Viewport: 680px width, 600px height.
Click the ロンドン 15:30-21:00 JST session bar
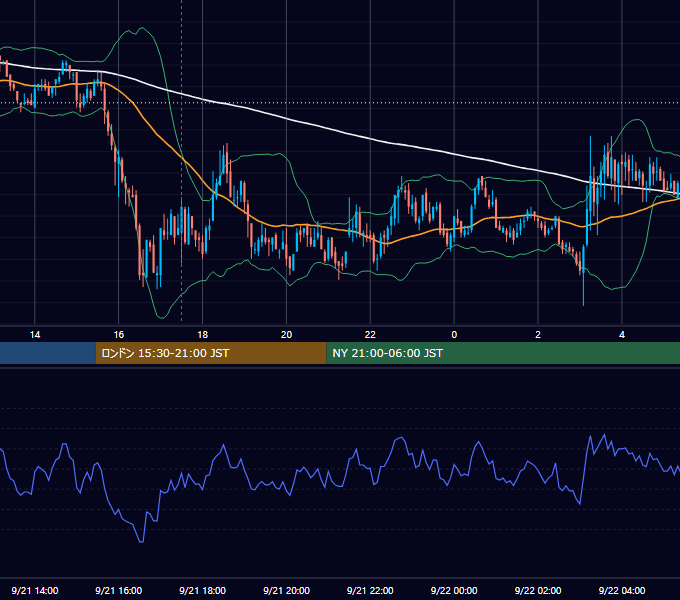(x=211, y=353)
